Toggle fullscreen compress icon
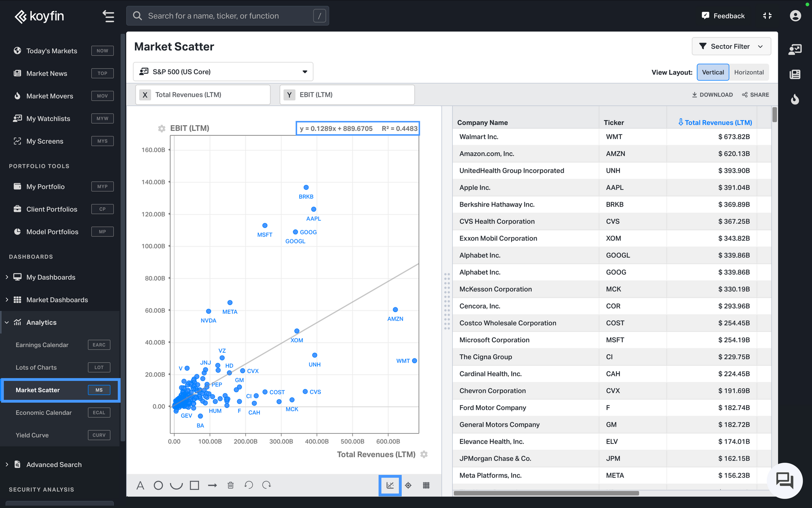Screen dimensions: 812x508 coord(767,16)
